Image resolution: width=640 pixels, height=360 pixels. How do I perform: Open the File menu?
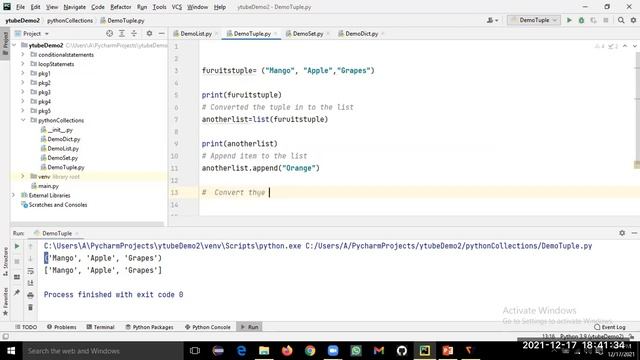(20, 7)
